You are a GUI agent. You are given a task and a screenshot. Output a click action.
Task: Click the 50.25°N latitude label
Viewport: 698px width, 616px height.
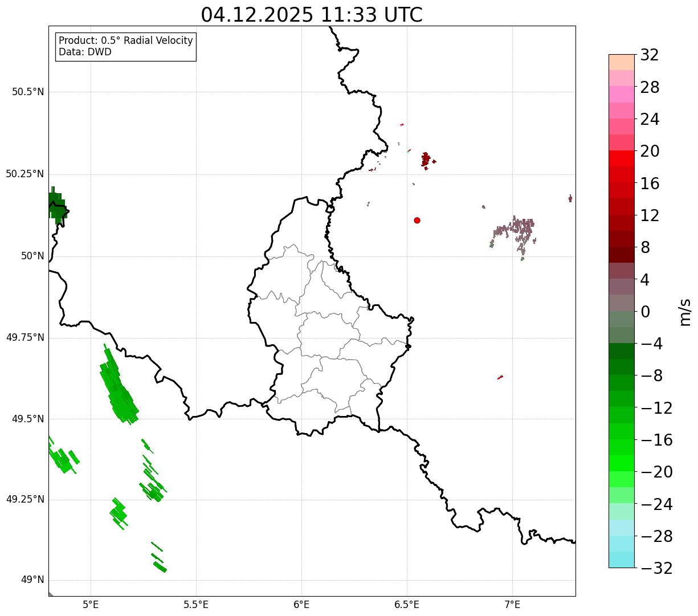click(25, 174)
